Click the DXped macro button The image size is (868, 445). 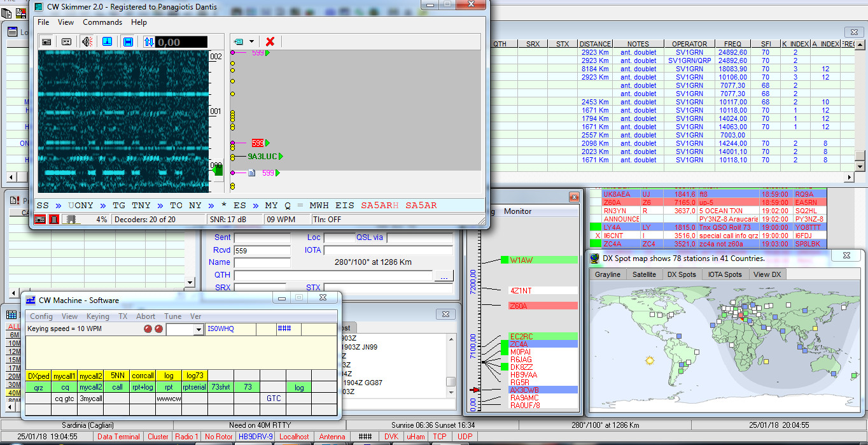tap(39, 376)
